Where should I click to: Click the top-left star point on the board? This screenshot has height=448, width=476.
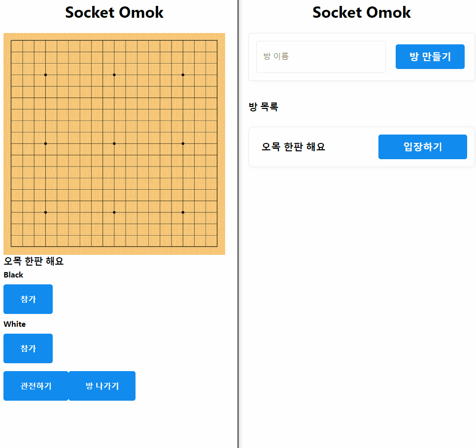[45, 75]
